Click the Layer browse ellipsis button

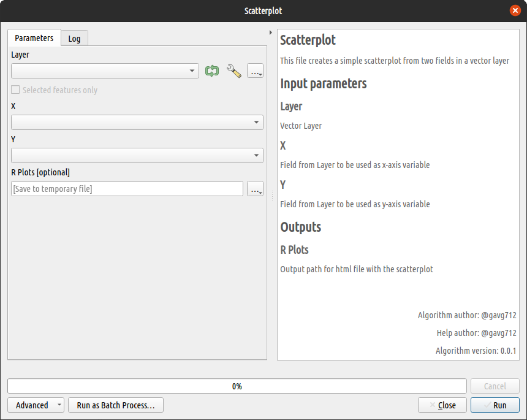(x=256, y=71)
